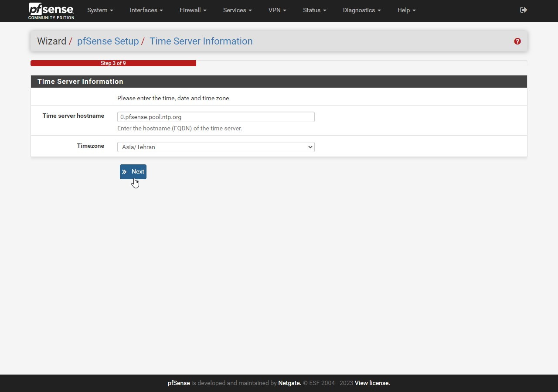Open the Help menu
Screen dimensions: 558x392
point(406,10)
